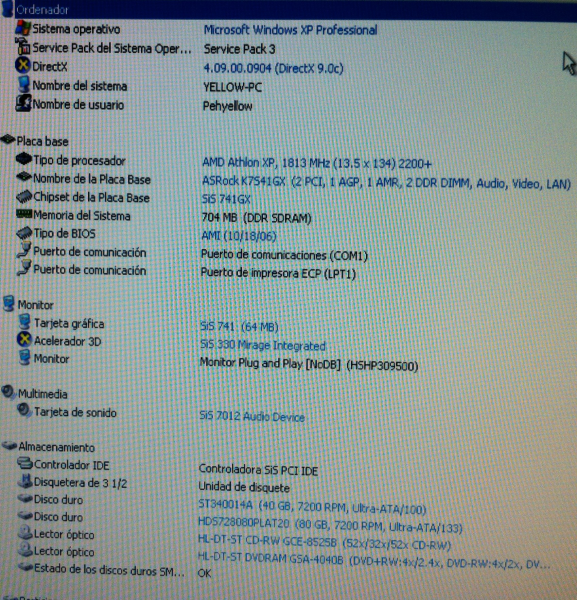Viewport: 577px width, 600px height.
Task: Select the Disquetera de 3 1/2 floppy icon
Action: point(25,481)
